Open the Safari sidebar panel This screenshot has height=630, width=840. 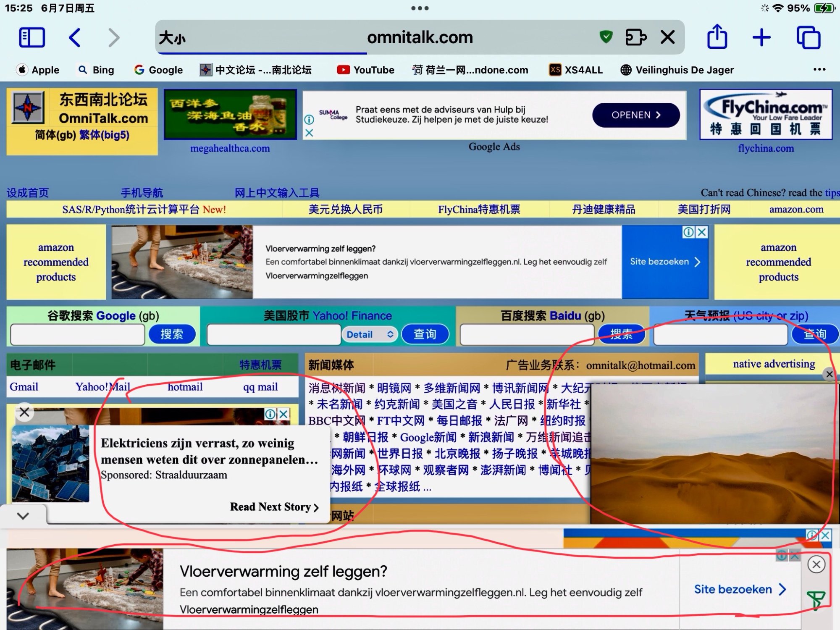point(32,38)
